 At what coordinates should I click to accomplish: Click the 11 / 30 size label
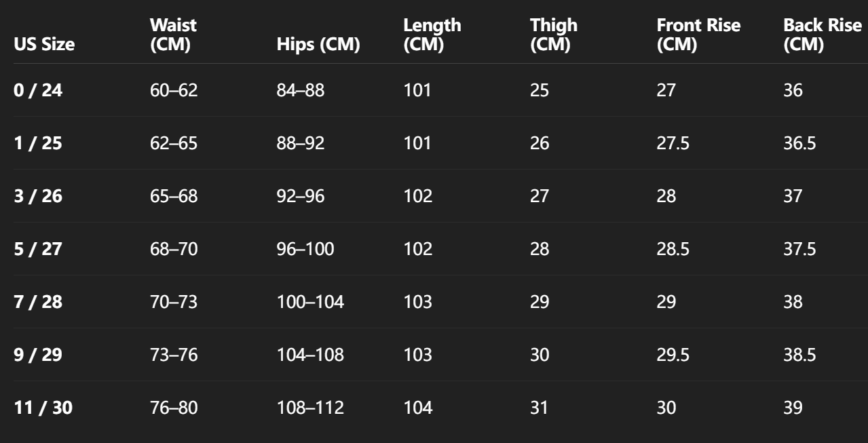[43, 408]
